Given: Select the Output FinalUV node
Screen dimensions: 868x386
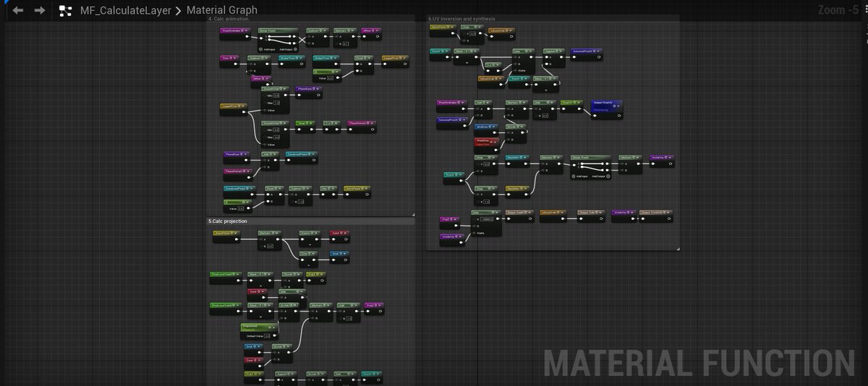Looking at the screenshot, I should (607, 110).
